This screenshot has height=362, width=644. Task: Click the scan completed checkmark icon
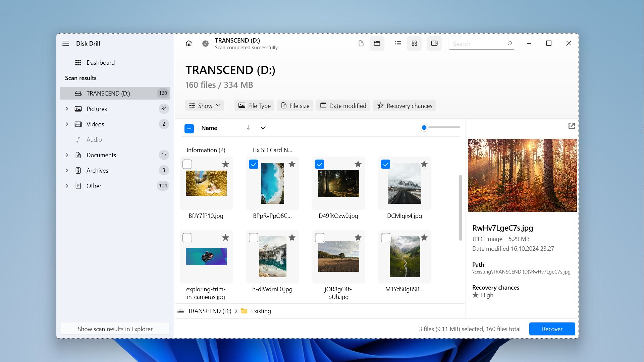(206, 44)
